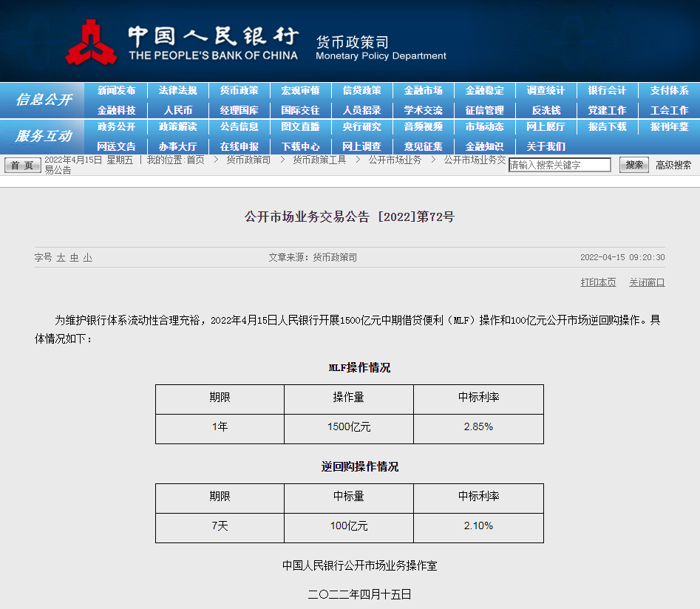Screen dimensions: 700x609
Task: Open 网上调查 navigation item
Action: coord(362,146)
